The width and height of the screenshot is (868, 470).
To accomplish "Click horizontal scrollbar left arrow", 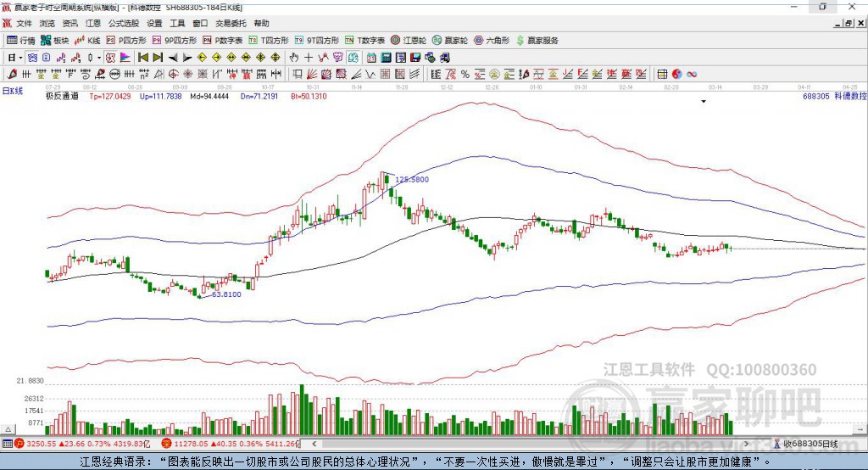I will [x=314, y=444].
